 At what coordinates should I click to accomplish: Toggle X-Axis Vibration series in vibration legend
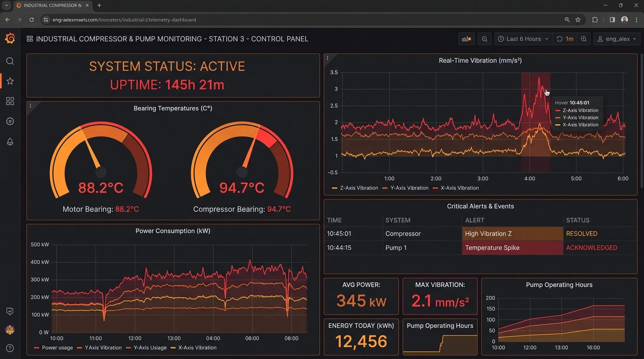[455, 188]
